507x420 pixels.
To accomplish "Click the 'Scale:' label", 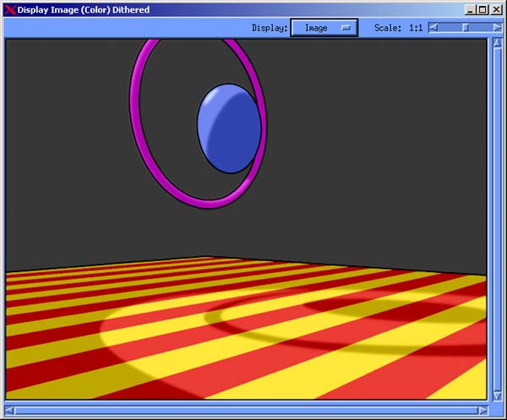I will [388, 28].
